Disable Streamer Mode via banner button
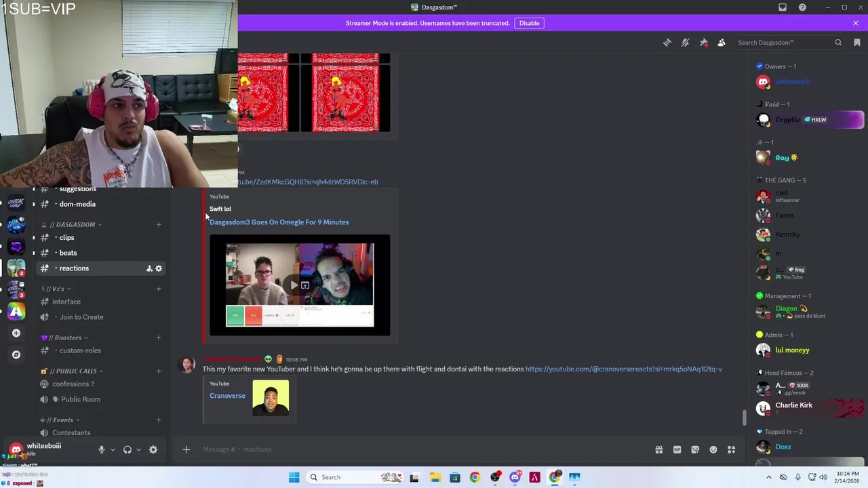Viewport: 868px width, 488px height. [x=529, y=23]
